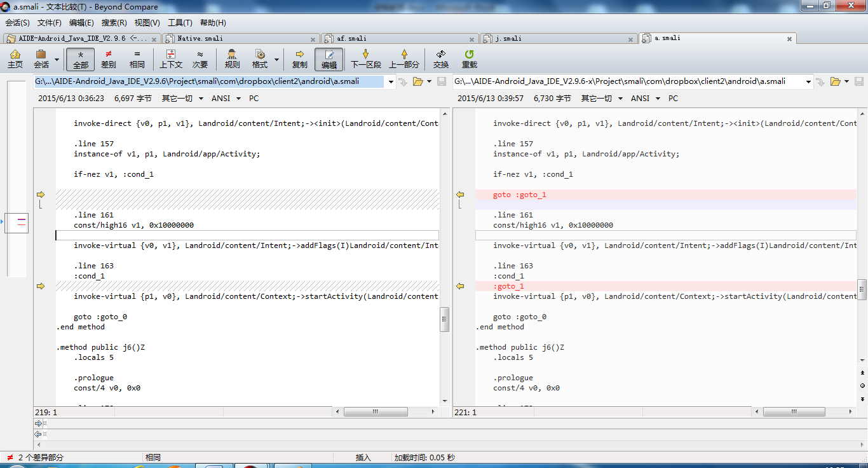Click the 次要 minor differences icon

click(x=200, y=59)
